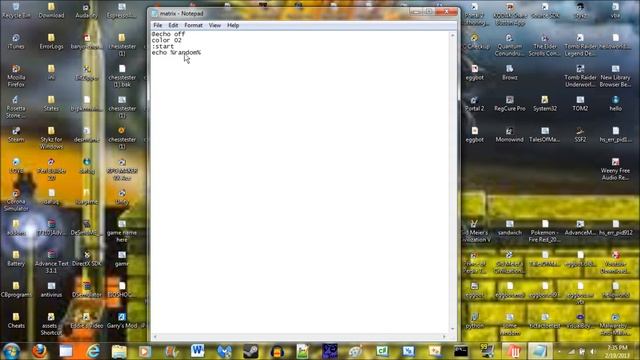Place cursor in the 'color 02' line
This screenshot has height=360, width=640.
point(167,40)
